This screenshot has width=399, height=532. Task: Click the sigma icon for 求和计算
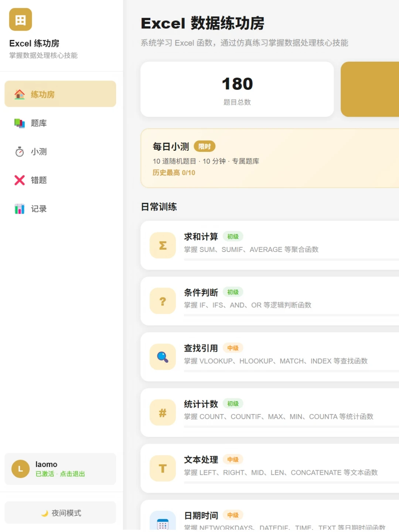point(163,245)
